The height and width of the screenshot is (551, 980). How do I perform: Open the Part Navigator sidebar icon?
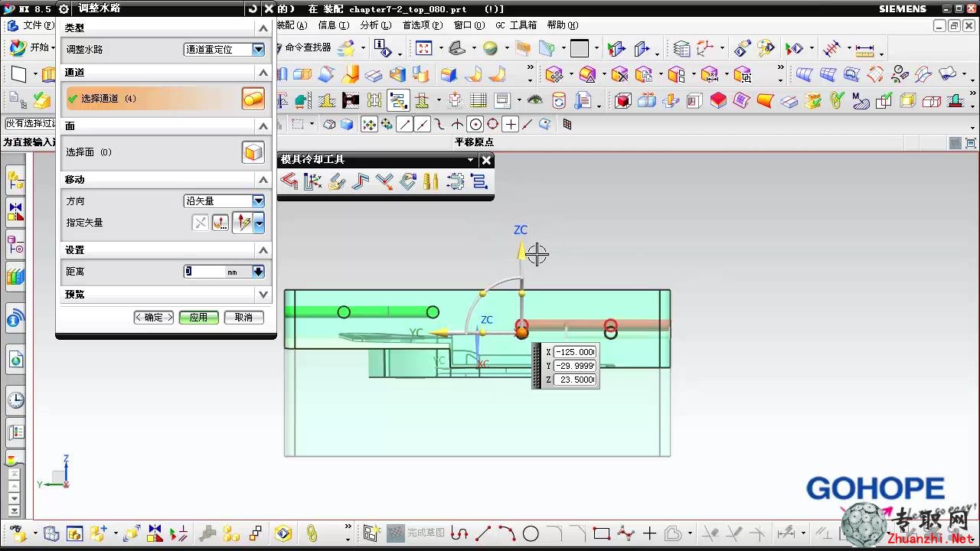coord(15,246)
